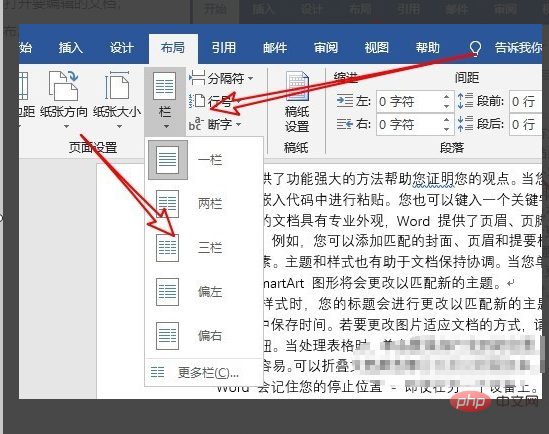Click the 更多栏 small columns icon
Viewport: 549px width, 434px height.
(157, 372)
